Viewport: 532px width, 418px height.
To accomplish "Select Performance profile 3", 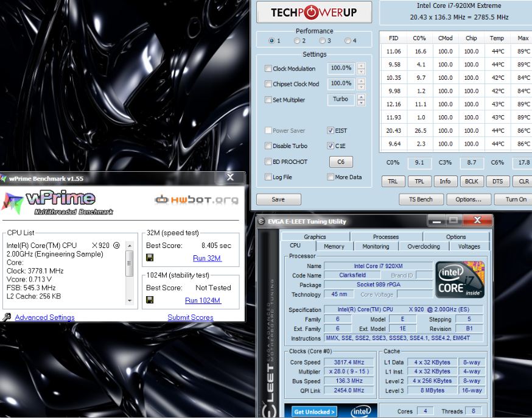I will pyautogui.click(x=322, y=41).
